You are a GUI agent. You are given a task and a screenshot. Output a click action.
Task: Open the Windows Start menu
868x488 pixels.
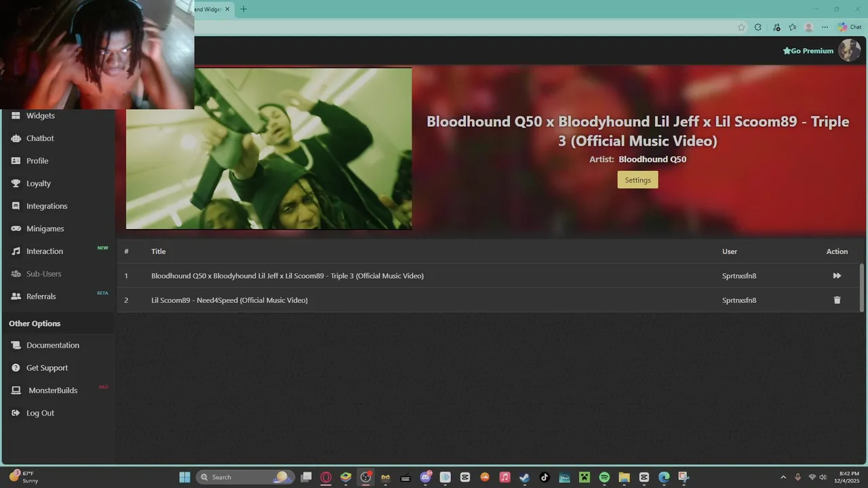click(x=184, y=477)
